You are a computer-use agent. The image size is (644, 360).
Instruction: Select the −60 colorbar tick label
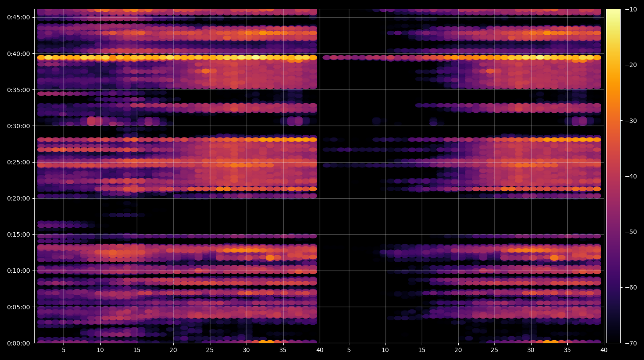tap(630, 287)
